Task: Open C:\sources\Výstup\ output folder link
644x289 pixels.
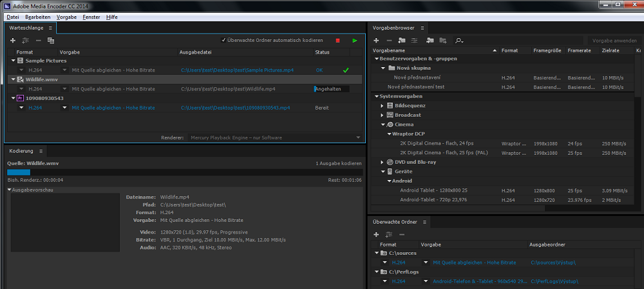Action: tap(553, 263)
